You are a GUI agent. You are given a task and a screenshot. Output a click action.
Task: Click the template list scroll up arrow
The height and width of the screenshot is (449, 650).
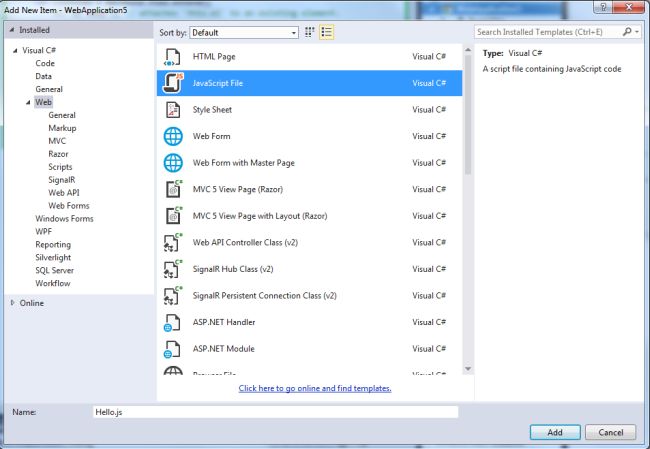pos(468,50)
